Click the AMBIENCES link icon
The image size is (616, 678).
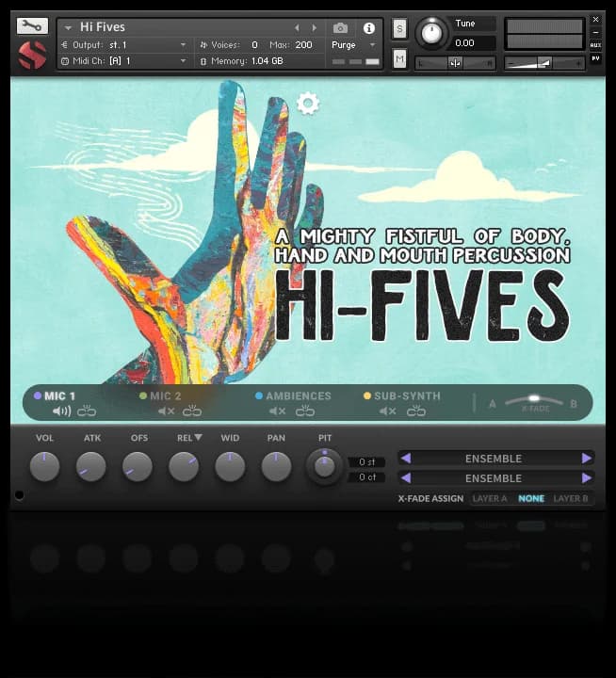pos(305,411)
